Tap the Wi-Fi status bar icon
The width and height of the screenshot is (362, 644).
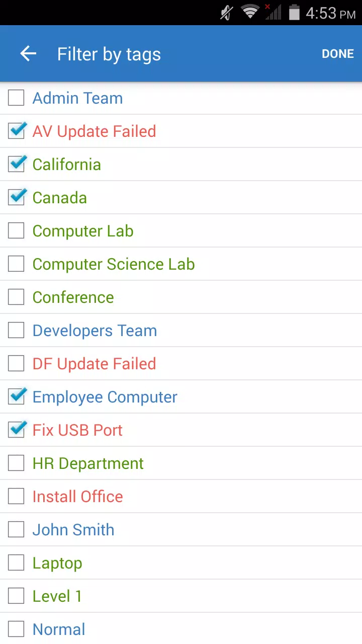(x=249, y=12)
